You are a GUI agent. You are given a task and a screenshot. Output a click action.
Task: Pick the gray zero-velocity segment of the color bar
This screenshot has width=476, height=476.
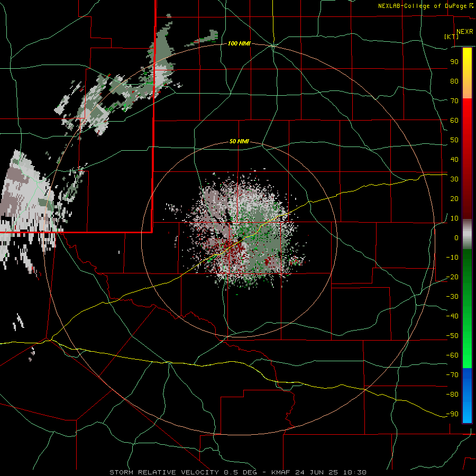click(467, 234)
